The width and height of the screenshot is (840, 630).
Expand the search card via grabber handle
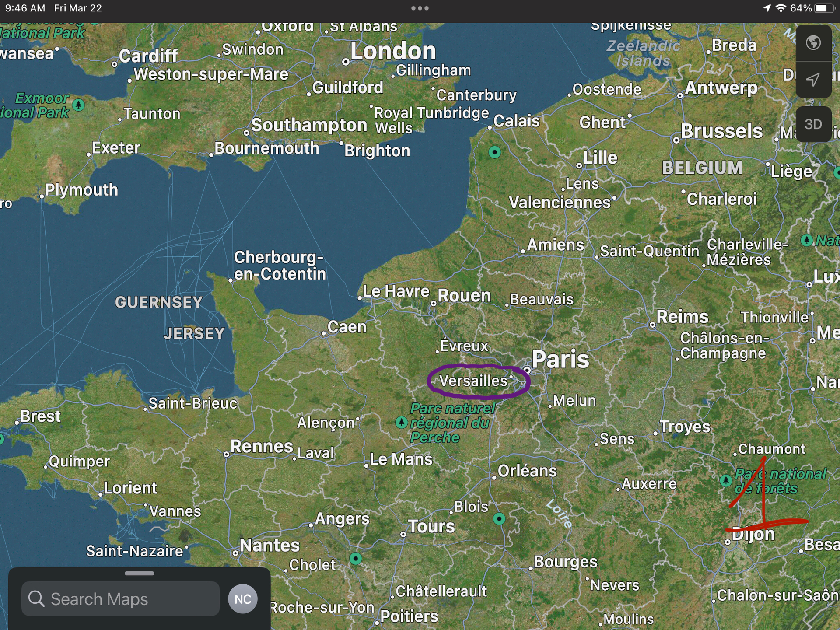[139, 574]
